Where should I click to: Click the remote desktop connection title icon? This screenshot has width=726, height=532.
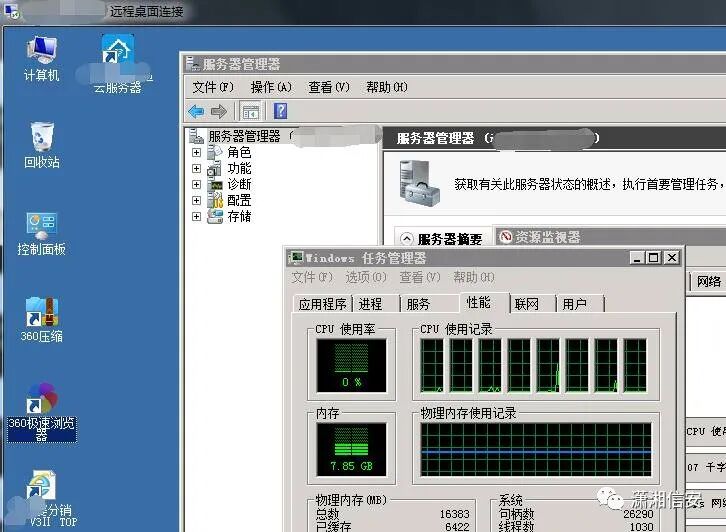pos(11,11)
